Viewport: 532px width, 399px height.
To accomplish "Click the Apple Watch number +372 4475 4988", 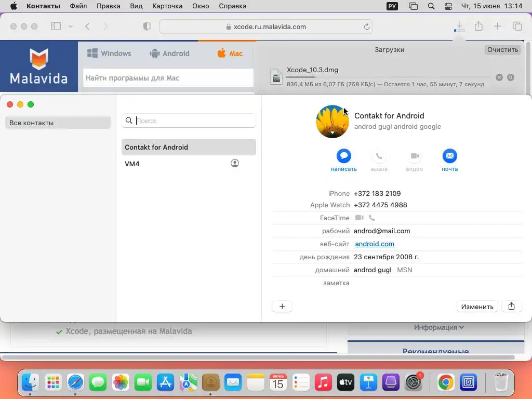I will coord(380,205).
